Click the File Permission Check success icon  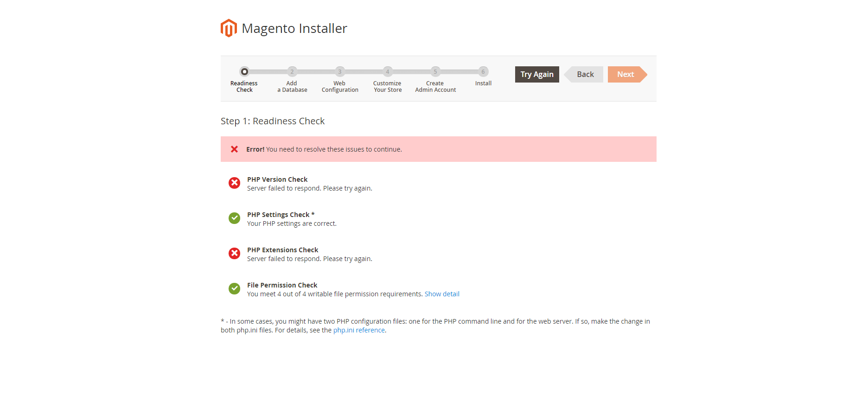pos(235,289)
